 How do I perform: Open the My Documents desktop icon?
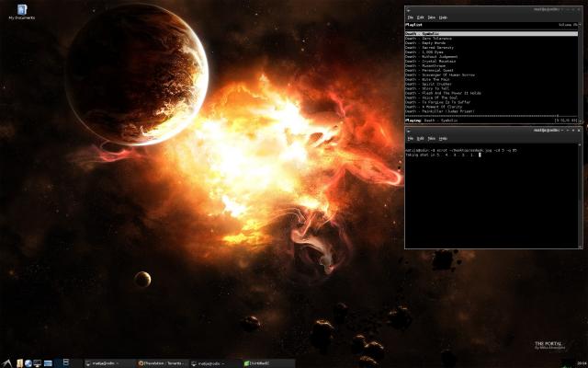tap(21, 10)
